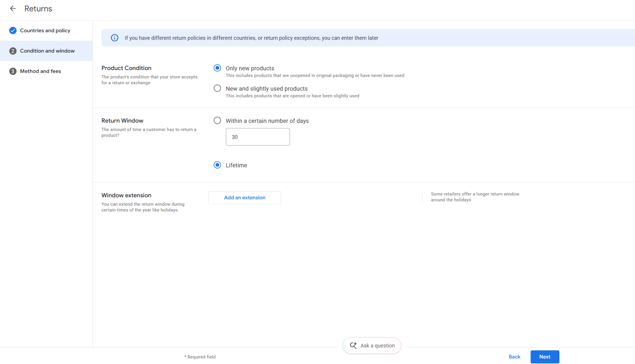The image size is (635, 364).
Task: Click the info icon in the blue banner
Action: [x=114, y=38]
